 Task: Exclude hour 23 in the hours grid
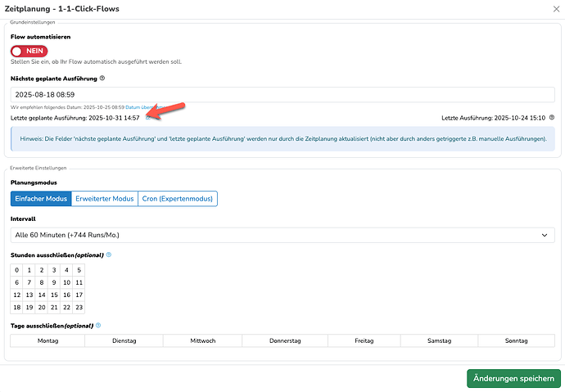[x=79, y=307]
